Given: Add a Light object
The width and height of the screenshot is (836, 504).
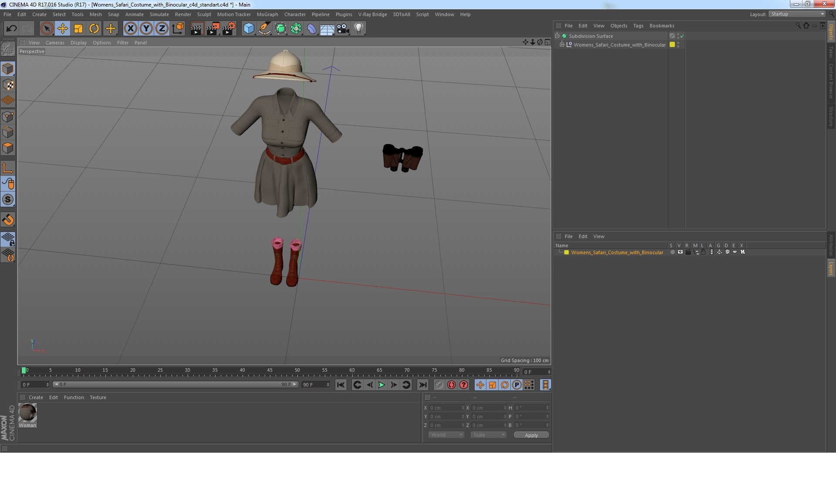Looking at the screenshot, I should pos(359,29).
